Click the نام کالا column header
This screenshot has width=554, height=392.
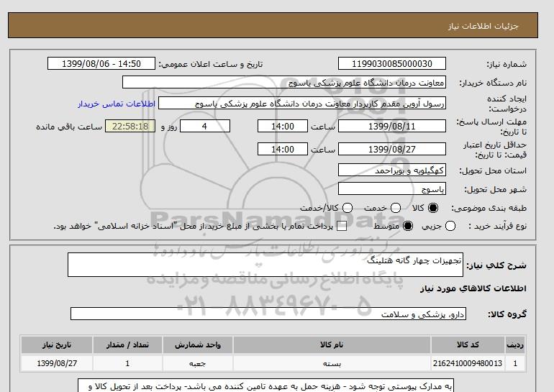pos(332,345)
